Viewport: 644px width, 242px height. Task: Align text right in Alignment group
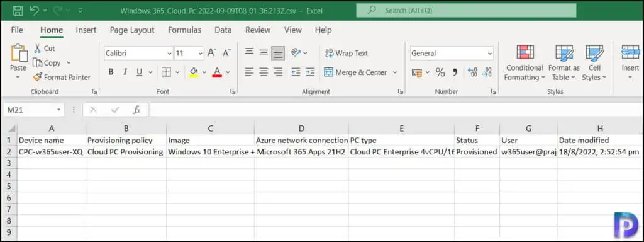click(279, 72)
